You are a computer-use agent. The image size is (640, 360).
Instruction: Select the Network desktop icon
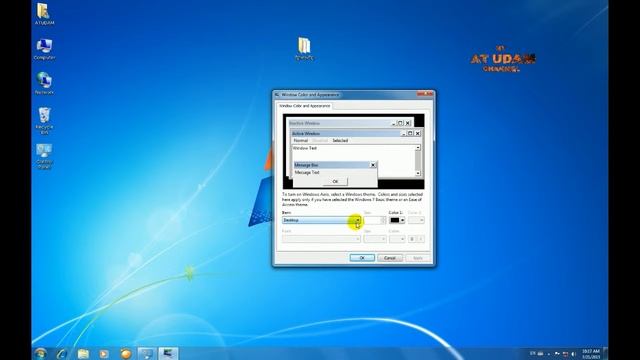44,83
